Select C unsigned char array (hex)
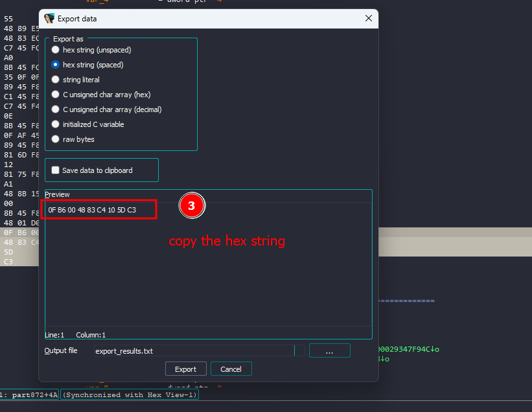532x412 pixels. point(56,95)
